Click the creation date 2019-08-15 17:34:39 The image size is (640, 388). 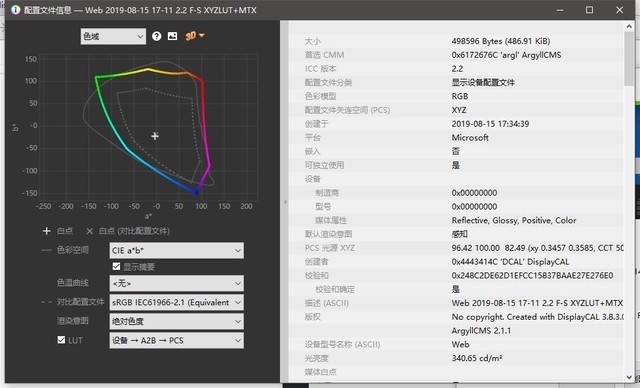point(490,124)
